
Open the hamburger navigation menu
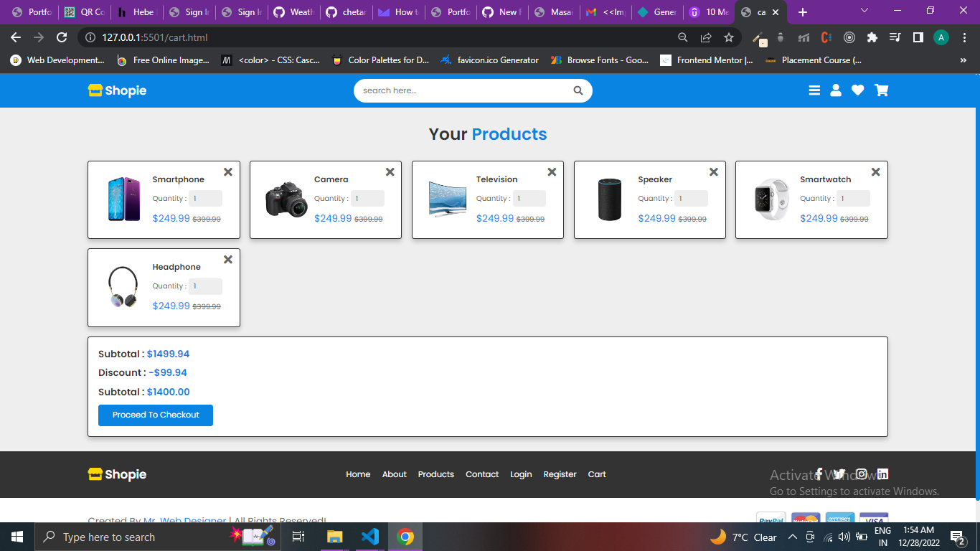[x=814, y=90]
